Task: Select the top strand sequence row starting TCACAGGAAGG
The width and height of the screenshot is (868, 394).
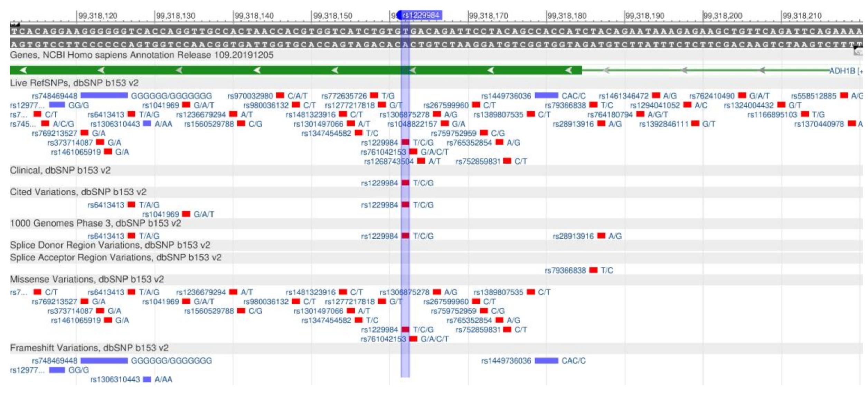Action: click(x=436, y=31)
